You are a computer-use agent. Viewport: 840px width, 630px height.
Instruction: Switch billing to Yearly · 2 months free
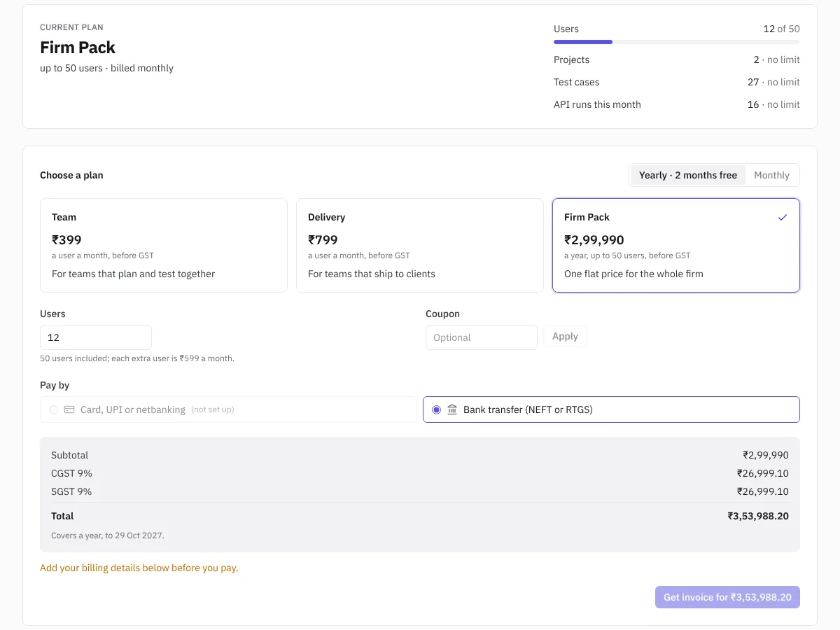tap(687, 175)
